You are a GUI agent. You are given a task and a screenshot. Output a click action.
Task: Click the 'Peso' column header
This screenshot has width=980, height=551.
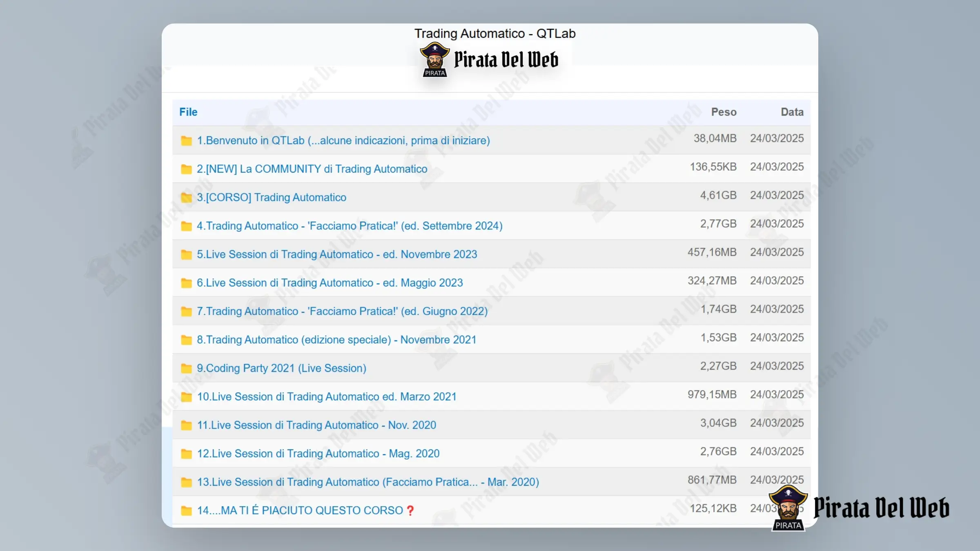coord(724,112)
